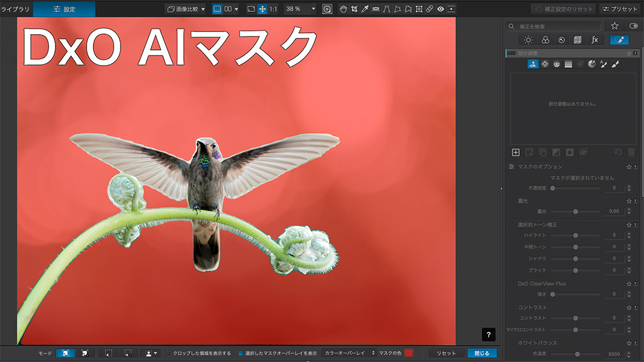
Task: Click the ハイライト slider handle
Action: [x=575, y=236]
